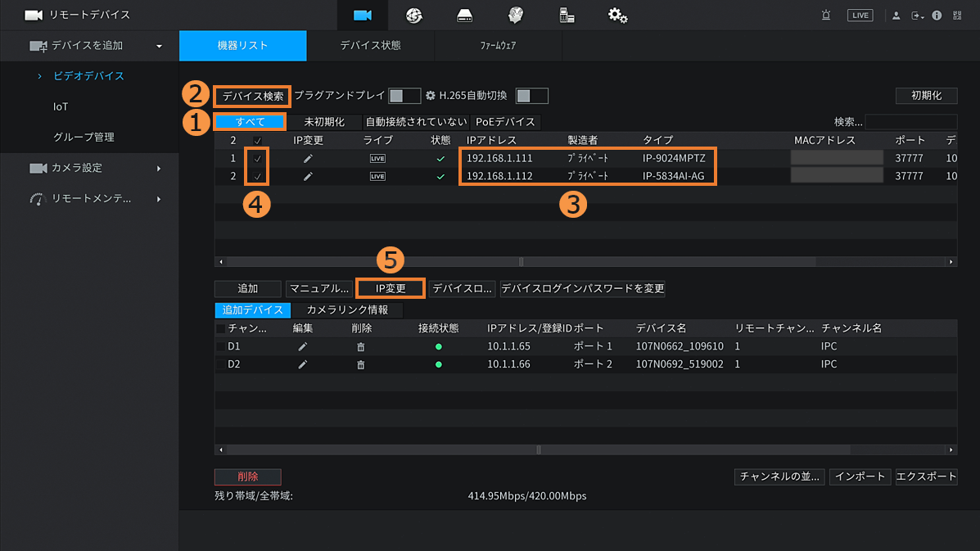This screenshot has width=980, height=551.
Task: Click the デバイス検索 button
Action: [x=253, y=96]
